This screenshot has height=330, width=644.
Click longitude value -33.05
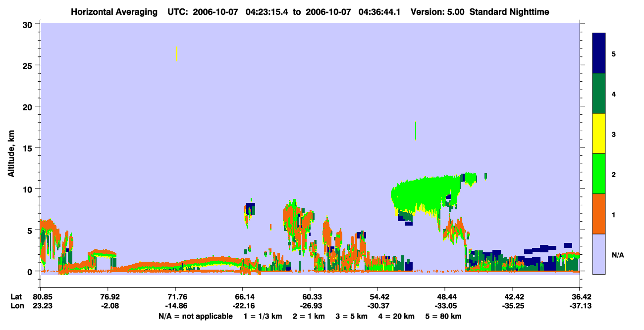[445, 306]
